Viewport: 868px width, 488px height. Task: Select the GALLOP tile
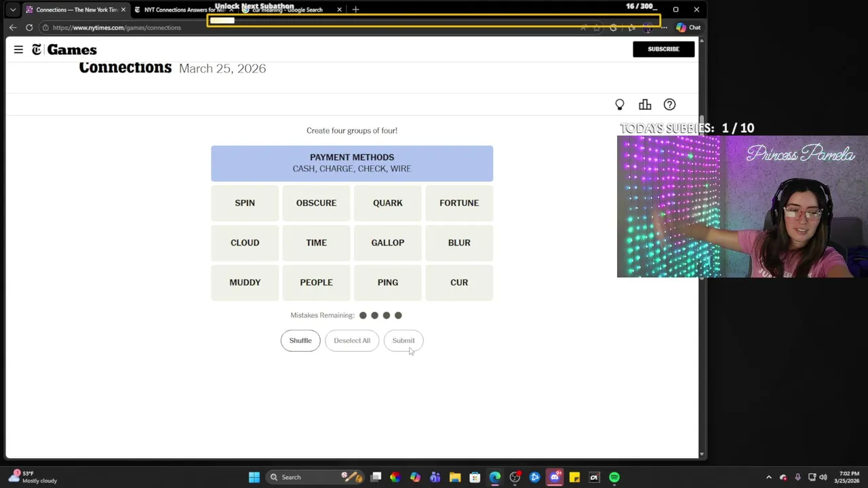388,243
